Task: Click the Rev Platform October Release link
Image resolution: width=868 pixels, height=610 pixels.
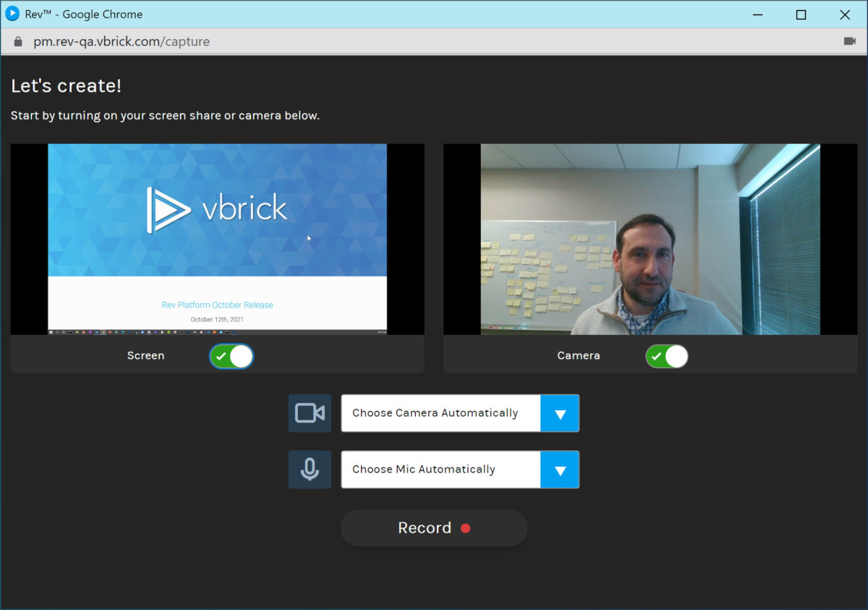Action: tap(217, 305)
